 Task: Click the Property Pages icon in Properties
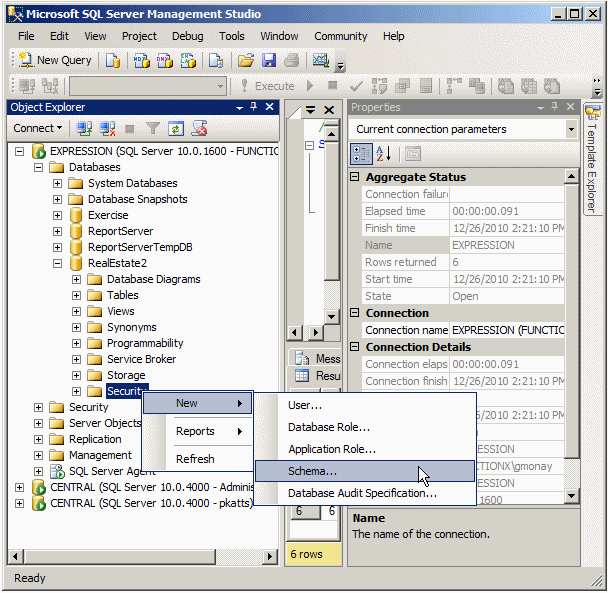click(413, 154)
